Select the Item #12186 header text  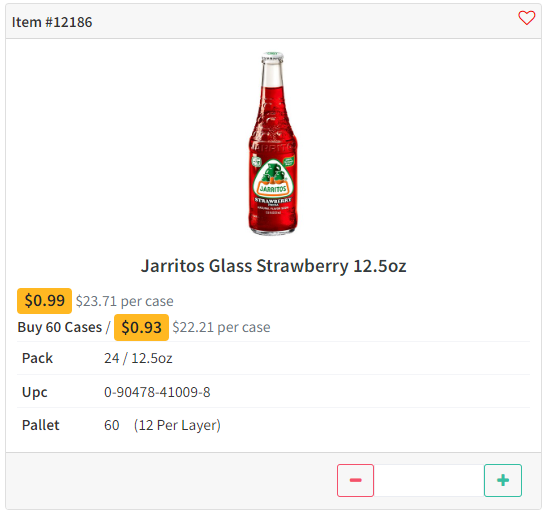52,22
